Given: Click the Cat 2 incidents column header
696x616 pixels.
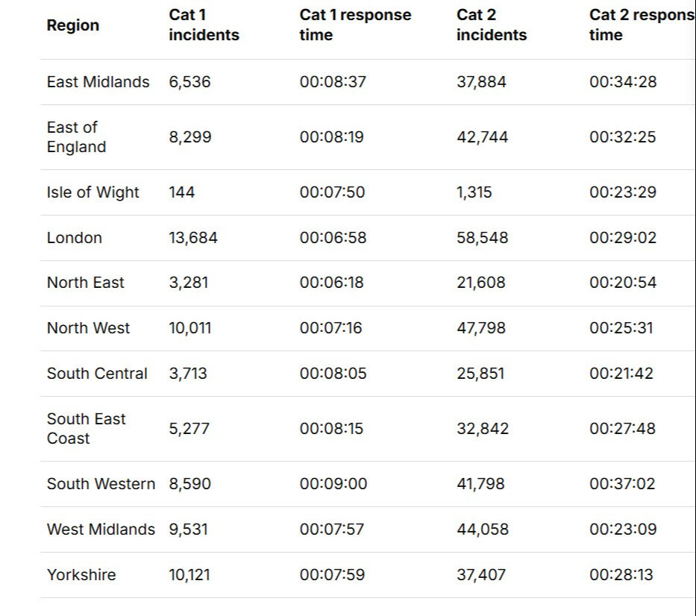Looking at the screenshot, I should tap(491, 25).
